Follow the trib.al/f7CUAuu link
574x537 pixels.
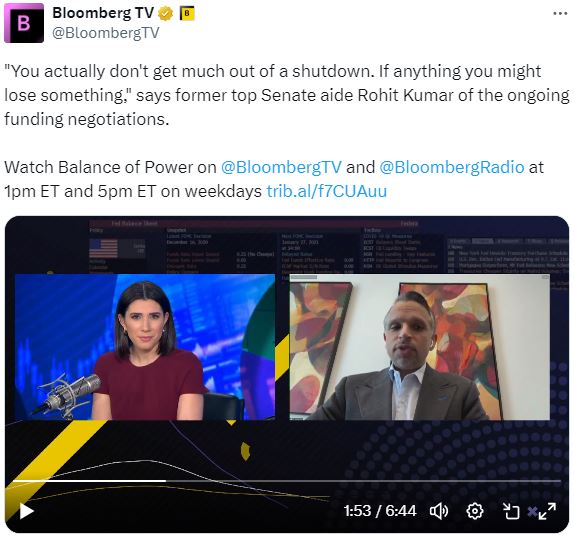[x=327, y=191]
